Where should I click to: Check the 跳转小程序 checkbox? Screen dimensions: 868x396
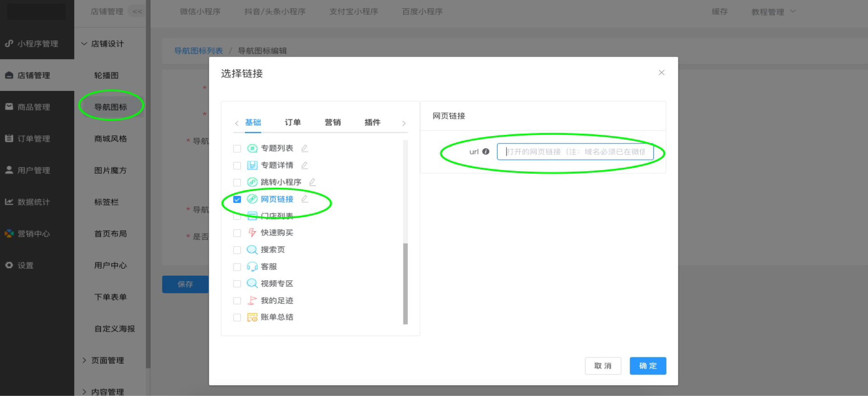(x=237, y=183)
